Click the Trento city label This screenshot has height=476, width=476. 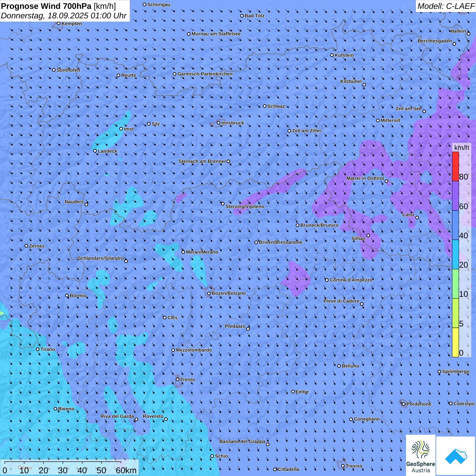tap(188, 379)
